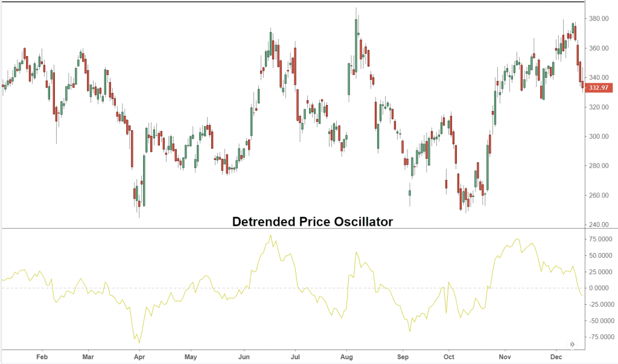618x364 pixels.
Task: Click the Jun label on the time axis
Action: pyautogui.click(x=244, y=357)
